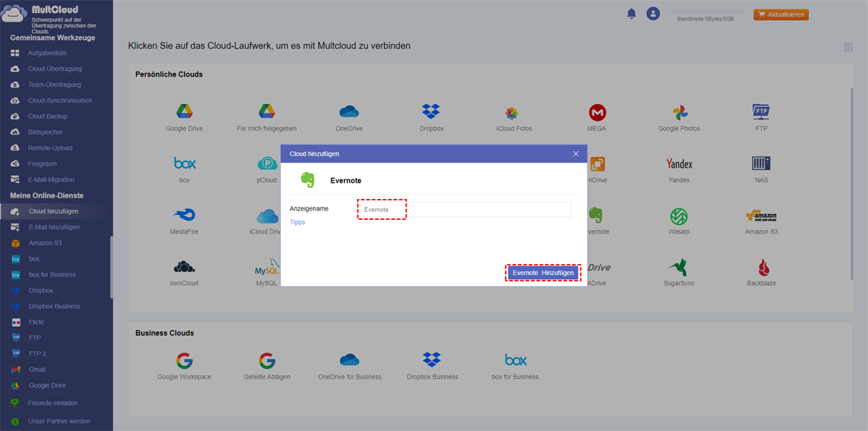Viewport: 868px width, 431px height.
Task: Select the Yandex cloud icon
Action: point(679,164)
